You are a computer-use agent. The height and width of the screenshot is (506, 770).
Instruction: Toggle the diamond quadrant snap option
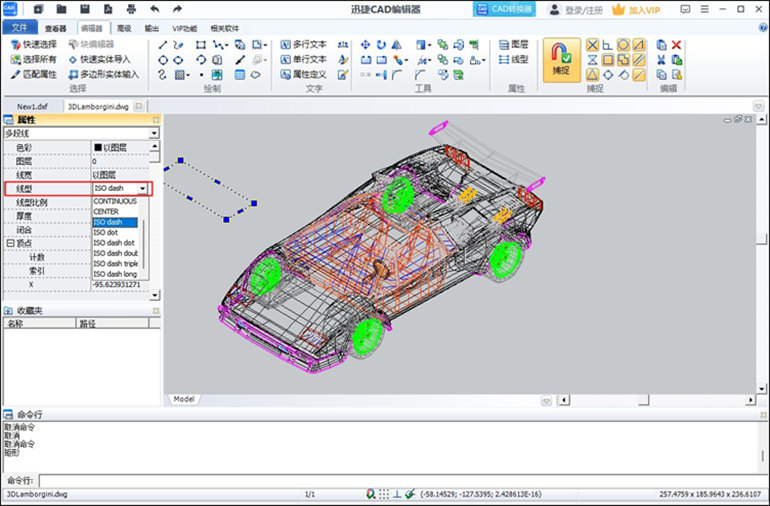(x=608, y=75)
